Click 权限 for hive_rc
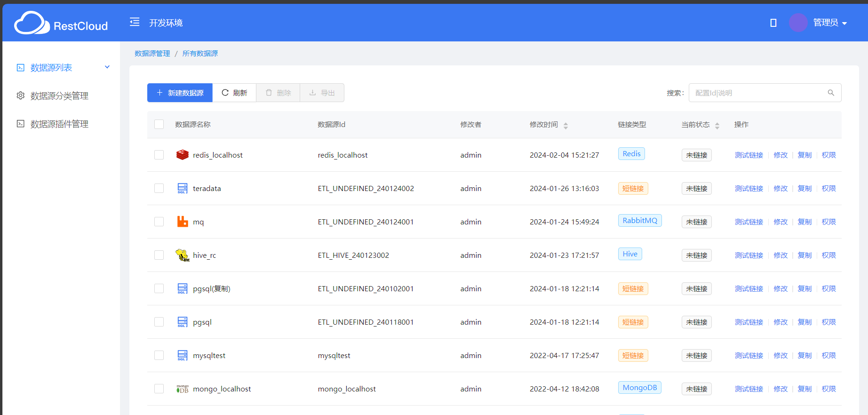 pyautogui.click(x=828, y=255)
